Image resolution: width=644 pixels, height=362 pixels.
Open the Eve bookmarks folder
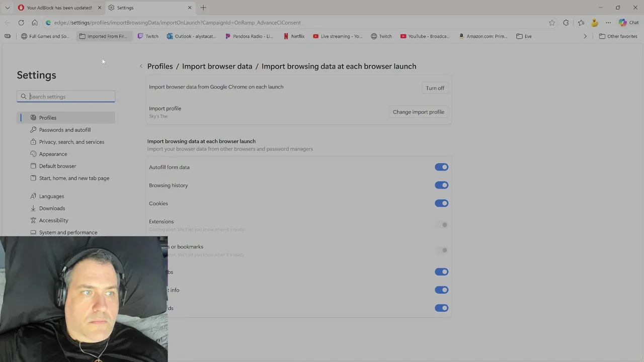click(524, 36)
